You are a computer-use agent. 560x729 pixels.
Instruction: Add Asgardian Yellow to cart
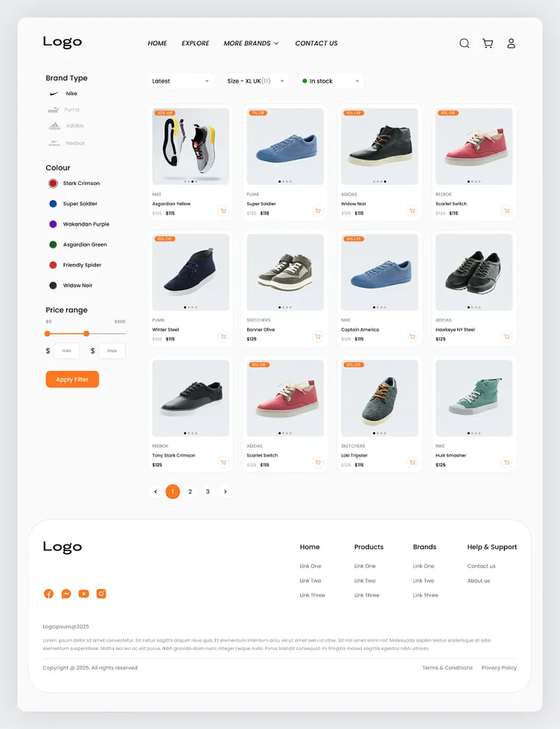tap(223, 211)
